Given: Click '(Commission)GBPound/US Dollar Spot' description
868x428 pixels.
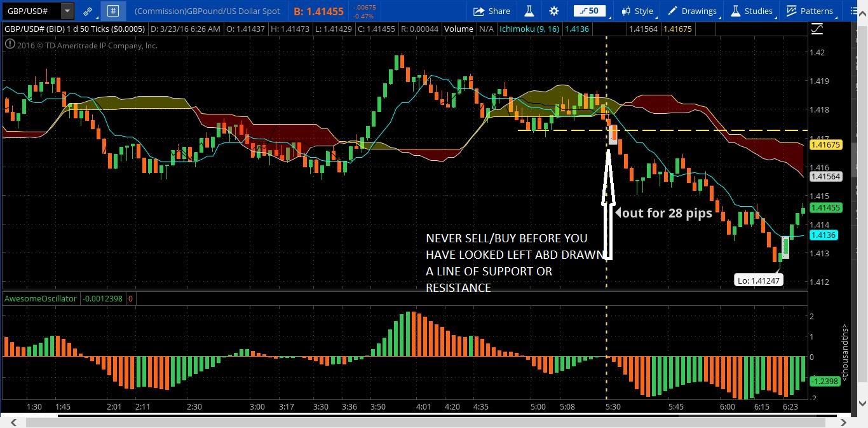Looking at the screenshot, I should point(207,11).
